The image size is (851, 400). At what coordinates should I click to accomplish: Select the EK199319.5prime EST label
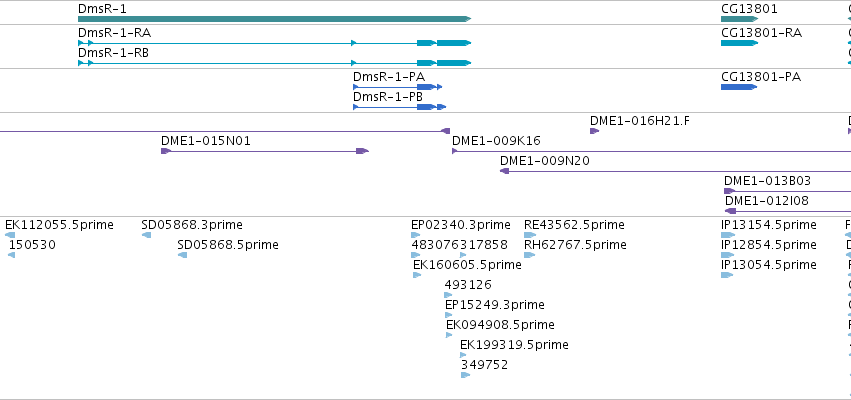click(515, 345)
